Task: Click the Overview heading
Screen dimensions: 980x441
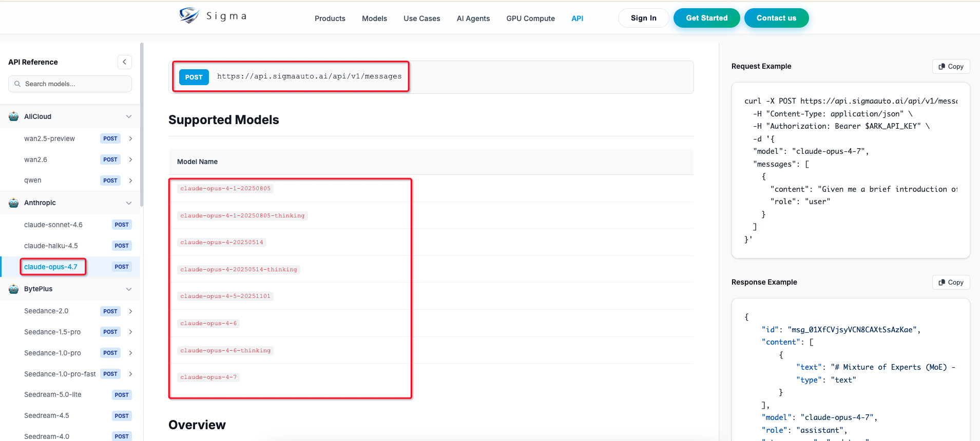Action: pyautogui.click(x=197, y=425)
